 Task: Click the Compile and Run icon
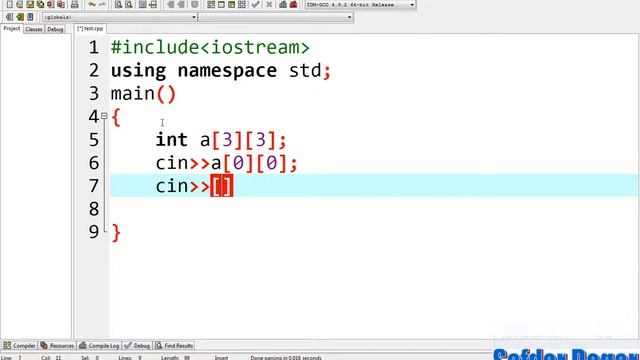click(x=231, y=4)
